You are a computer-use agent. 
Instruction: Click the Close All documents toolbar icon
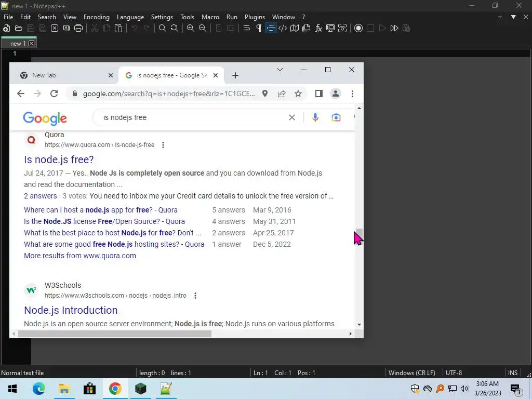pyautogui.click(x=66, y=28)
